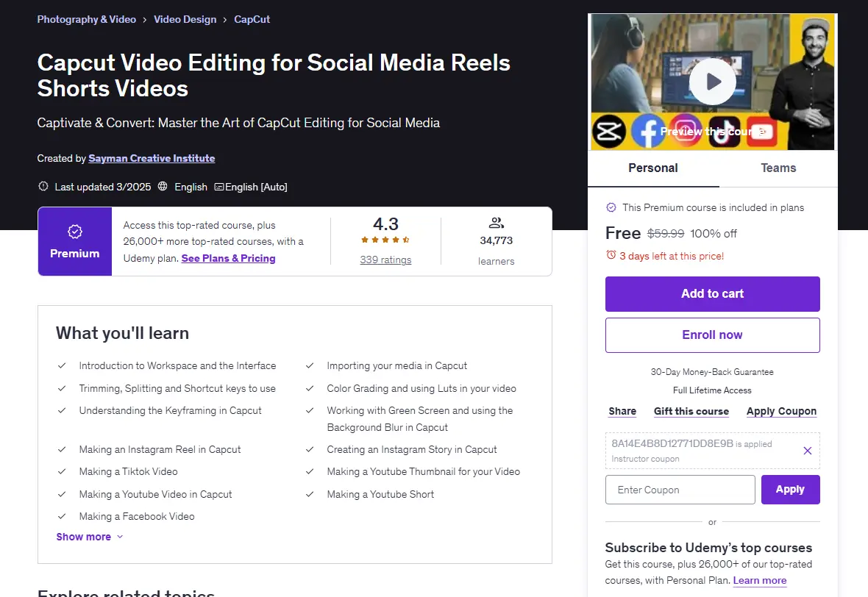Click Apply Coupon link
This screenshot has height=597, width=868.
pos(781,411)
